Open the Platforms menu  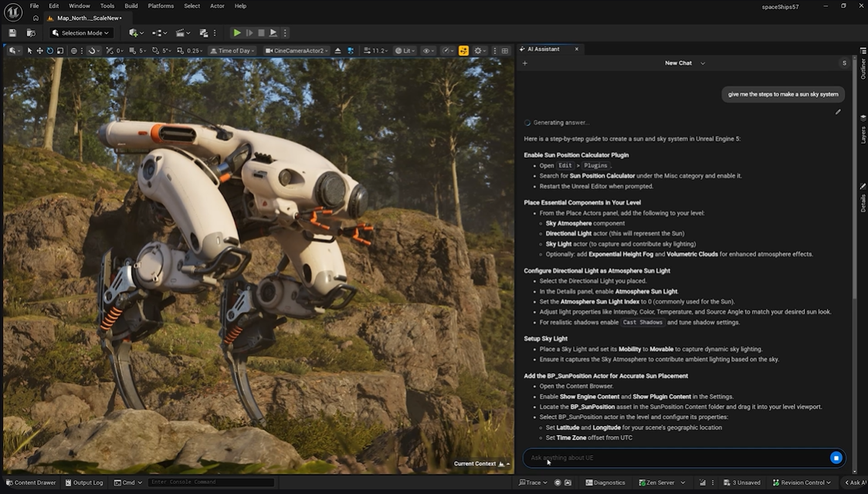[x=161, y=6]
